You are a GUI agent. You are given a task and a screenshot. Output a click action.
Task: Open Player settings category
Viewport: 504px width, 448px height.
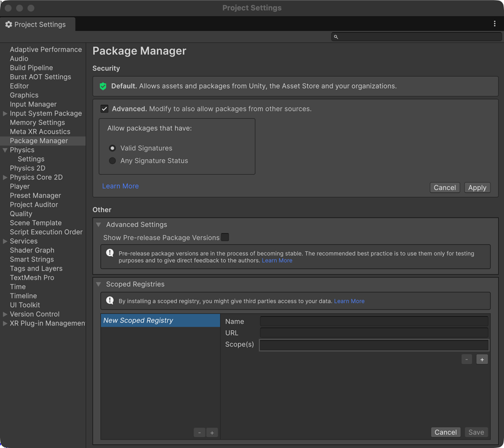pos(20,187)
